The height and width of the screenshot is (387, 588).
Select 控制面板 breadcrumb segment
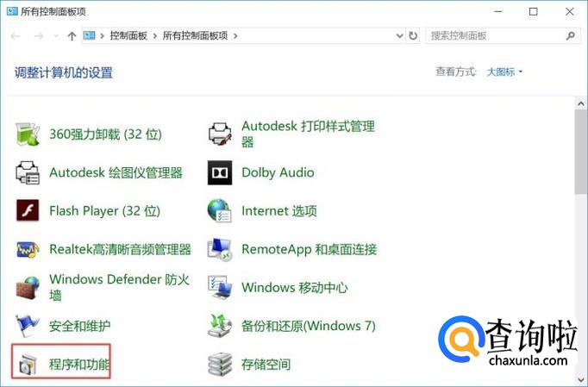point(128,36)
